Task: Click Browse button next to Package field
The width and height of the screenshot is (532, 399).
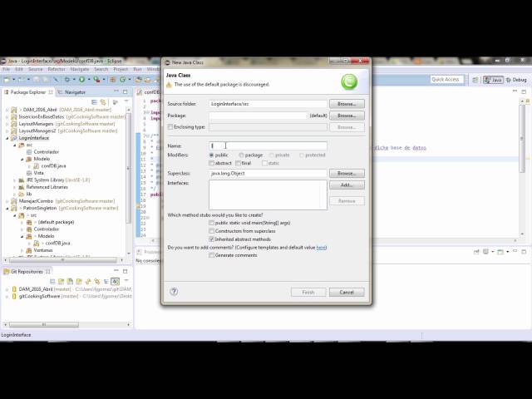Action: pyautogui.click(x=347, y=116)
